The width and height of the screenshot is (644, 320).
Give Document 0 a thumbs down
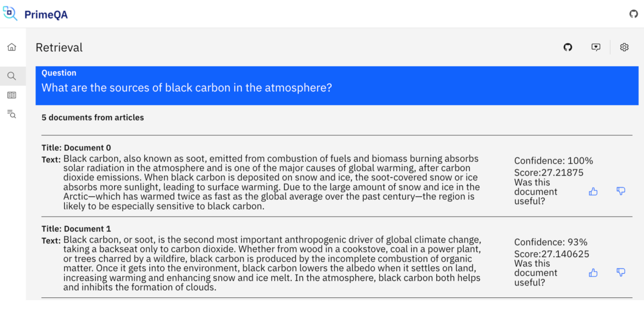[621, 191]
